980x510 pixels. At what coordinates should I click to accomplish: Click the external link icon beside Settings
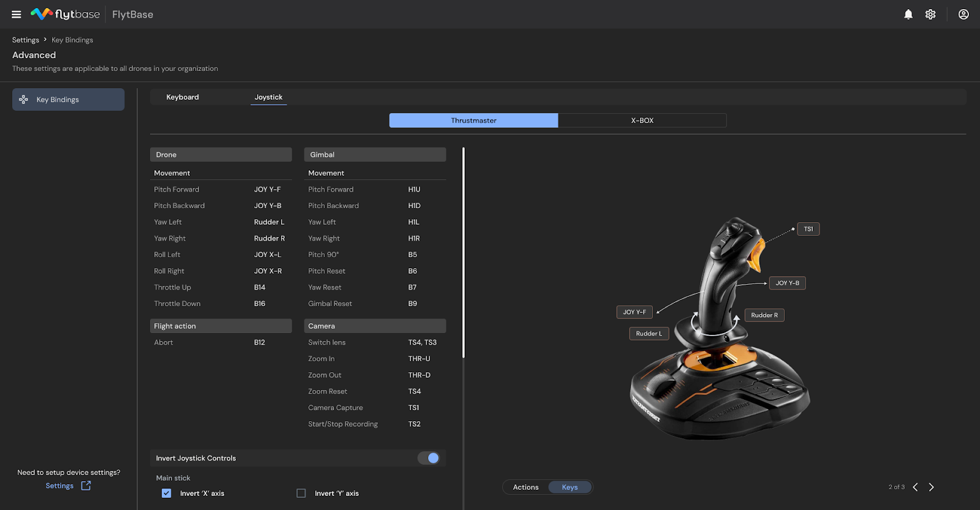(86, 486)
